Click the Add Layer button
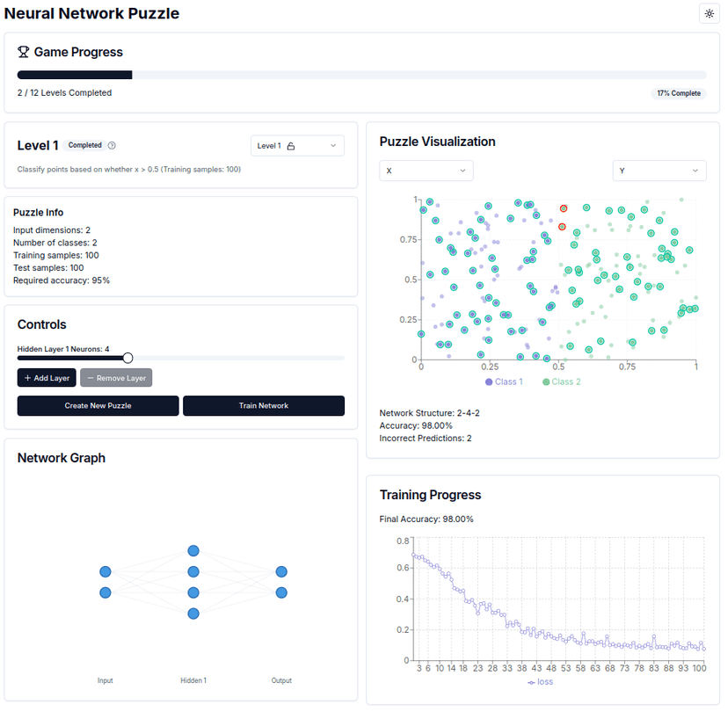This screenshot has height=712, width=728. coord(47,378)
